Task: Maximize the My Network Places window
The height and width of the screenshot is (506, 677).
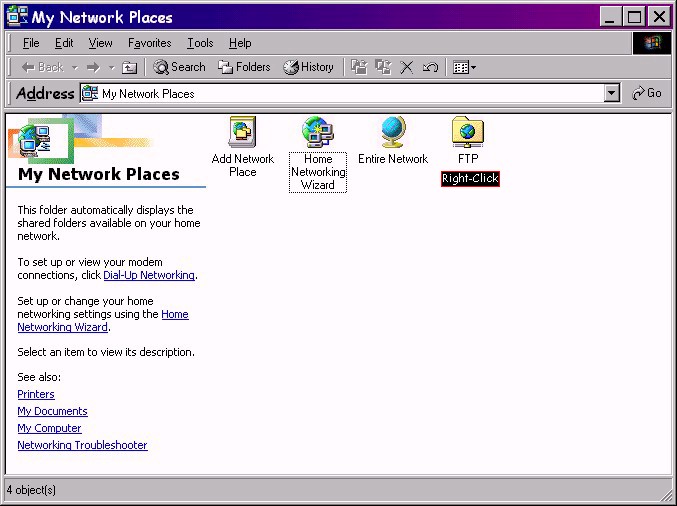Action: [x=634, y=17]
